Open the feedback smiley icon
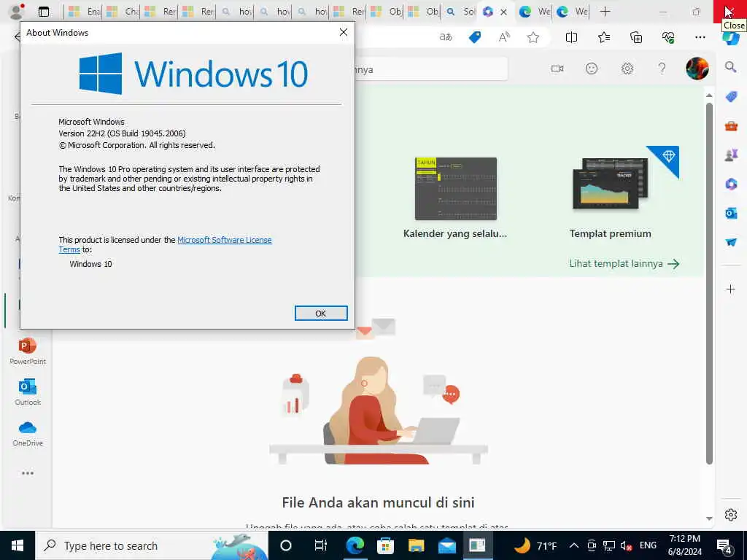Viewport: 747px width, 560px height. [x=591, y=69]
